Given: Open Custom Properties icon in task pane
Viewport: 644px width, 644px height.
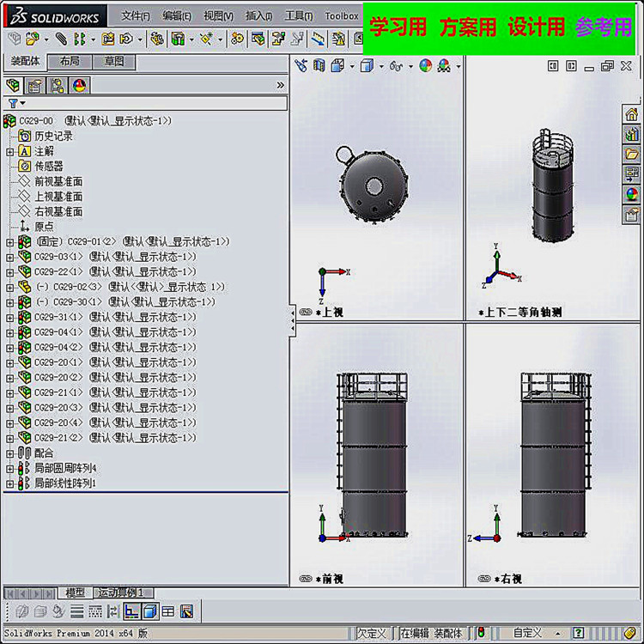Looking at the screenshot, I should [631, 215].
